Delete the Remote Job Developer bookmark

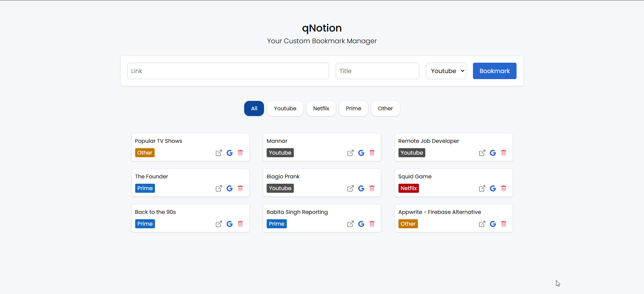[x=503, y=153]
